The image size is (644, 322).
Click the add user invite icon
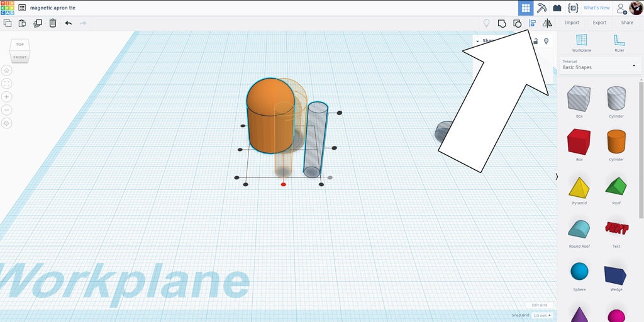(x=622, y=8)
